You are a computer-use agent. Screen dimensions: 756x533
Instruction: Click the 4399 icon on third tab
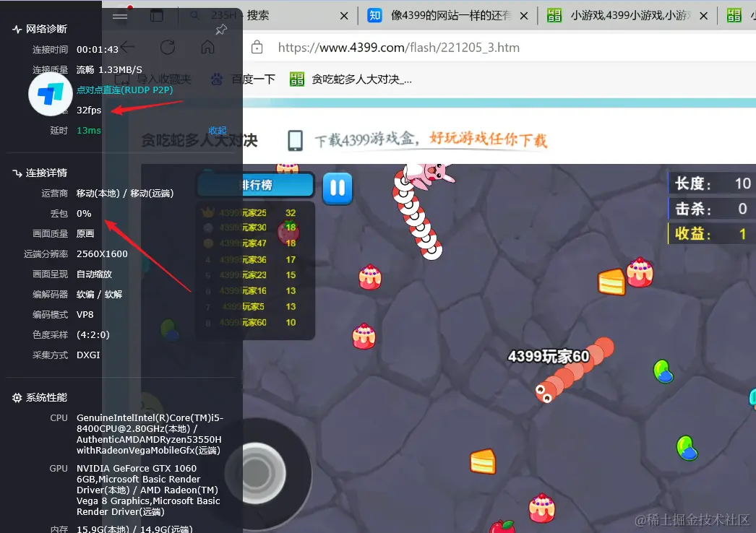[x=554, y=15]
